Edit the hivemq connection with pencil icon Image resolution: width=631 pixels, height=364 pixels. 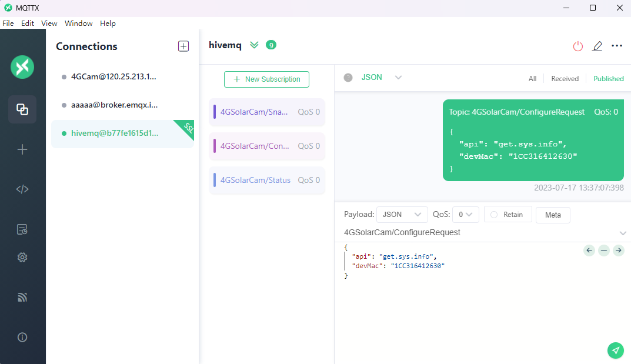(x=597, y=46)
